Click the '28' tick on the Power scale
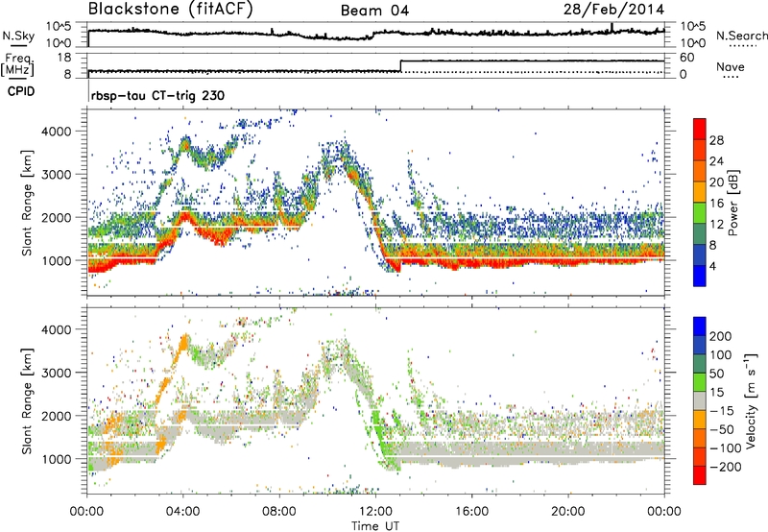 click(x=716, y=140)
